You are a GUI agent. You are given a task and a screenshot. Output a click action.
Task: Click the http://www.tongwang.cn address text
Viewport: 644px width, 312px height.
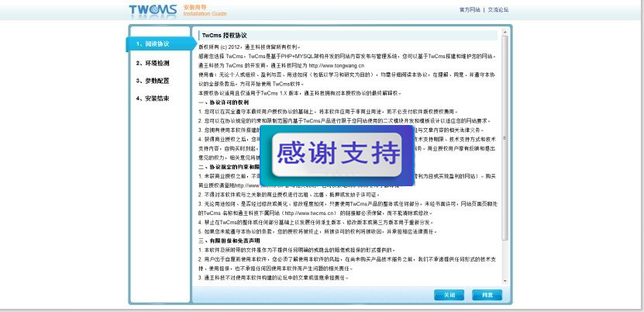[x=336, y=65]
